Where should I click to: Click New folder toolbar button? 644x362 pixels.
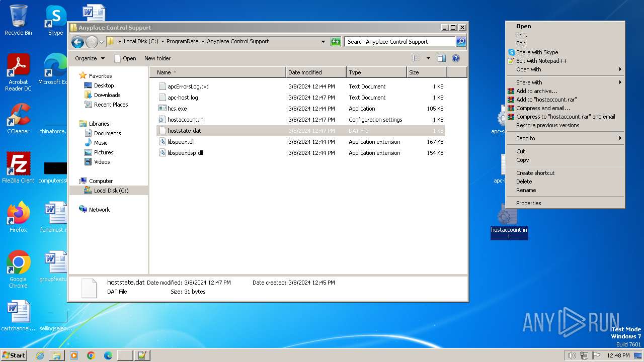(157, 58)
